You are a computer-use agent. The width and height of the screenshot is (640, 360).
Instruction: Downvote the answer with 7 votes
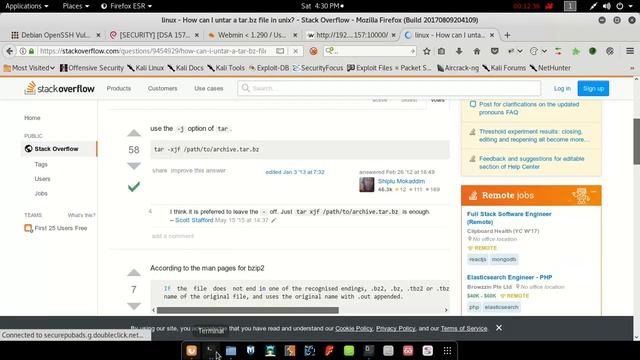pos(133,306)
